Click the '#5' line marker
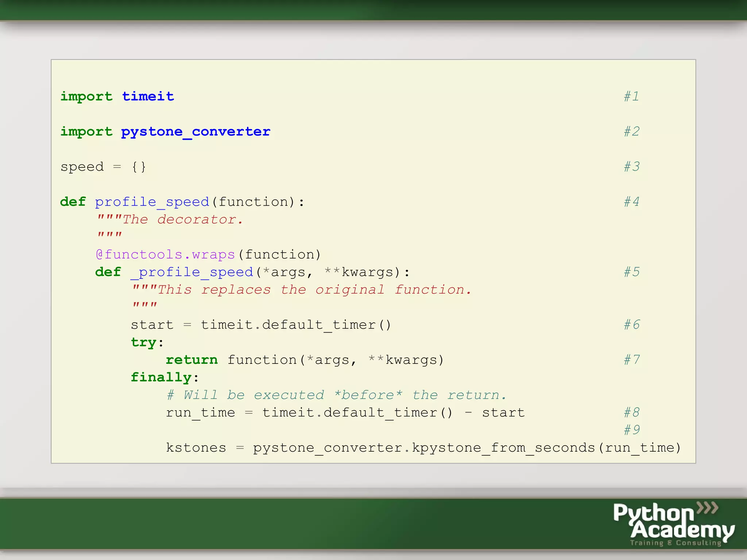Image resolution: width=747 pixels, height=560 pixels. pos(631,272)
